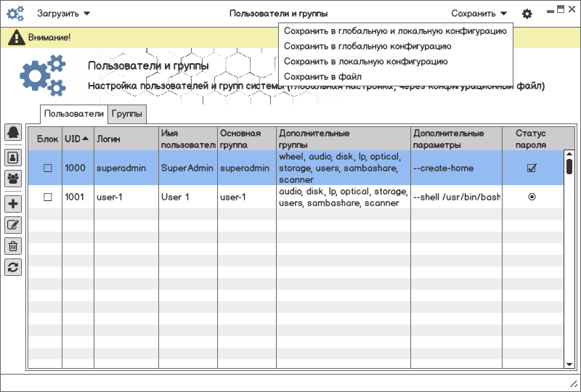Minimize the window
581x392 pixels.
coord(550,11)
